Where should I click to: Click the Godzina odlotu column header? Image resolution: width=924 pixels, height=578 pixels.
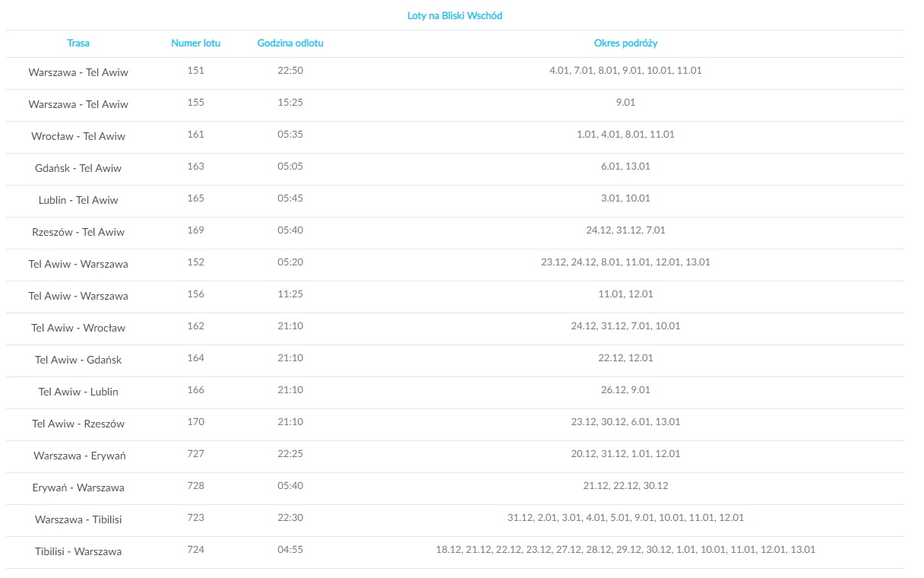[x=290, y=43]
